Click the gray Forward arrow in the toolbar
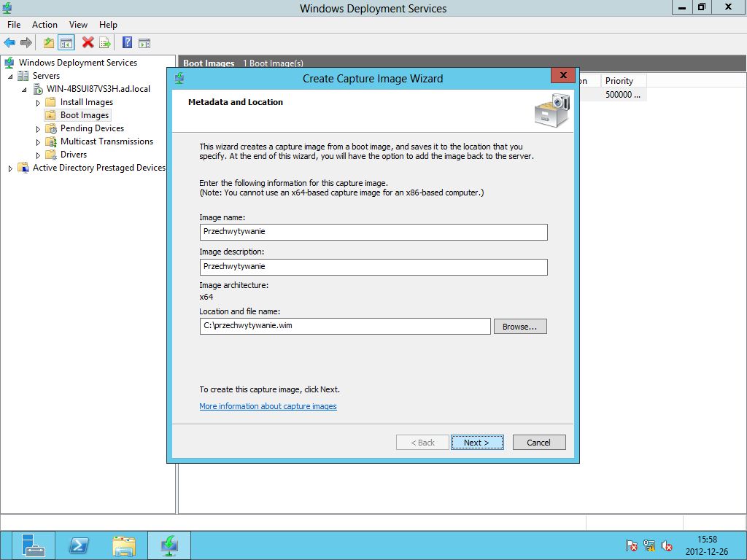Image resolution: width=747 pixels, height=560 pixels. (x=26, y=43)
